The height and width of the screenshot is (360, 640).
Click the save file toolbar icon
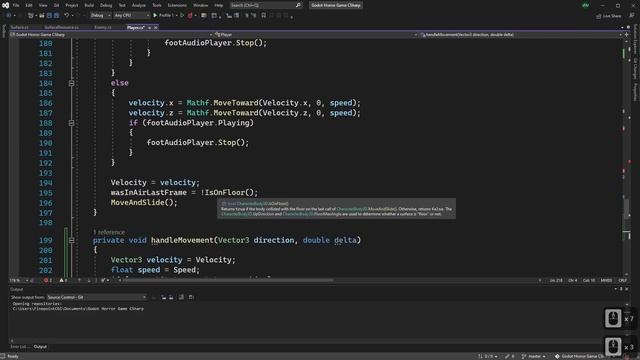[49, 16]
